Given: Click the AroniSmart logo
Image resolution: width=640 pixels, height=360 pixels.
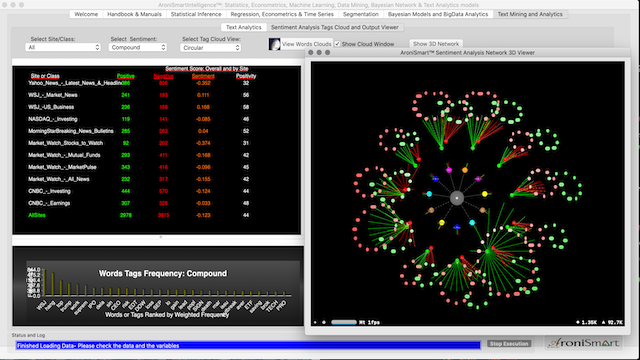Looking at the screenshot, I should tap(584, 343).
